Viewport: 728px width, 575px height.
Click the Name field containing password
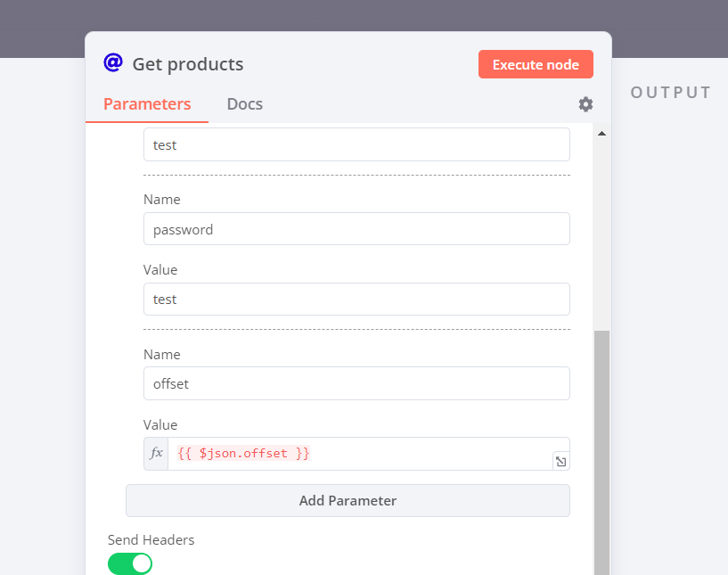(x=356, y=229)
